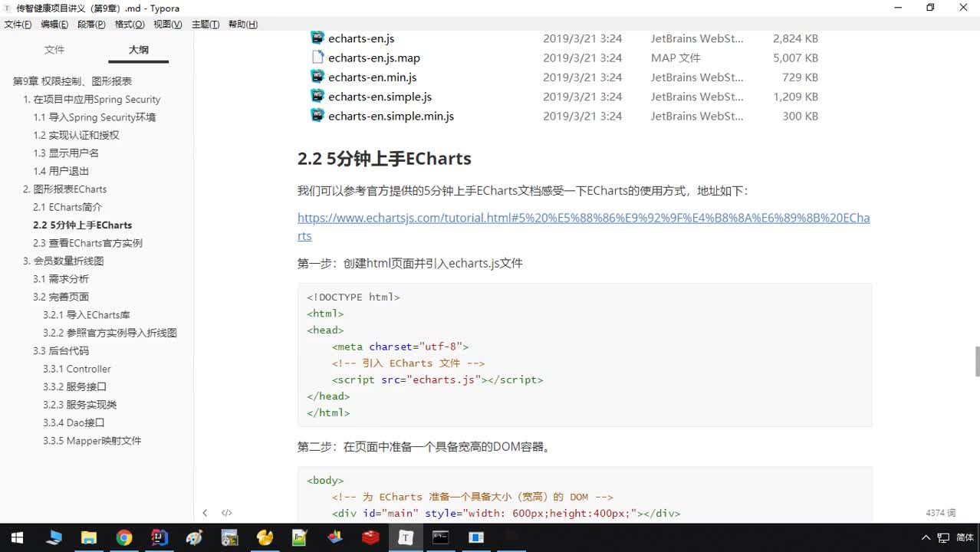The width and height of the screenshot is (980, 552).
Task: Click paragraph 第二步：在页面中准备一个具备宽高的DOM容器。
Action: point(425,446)
